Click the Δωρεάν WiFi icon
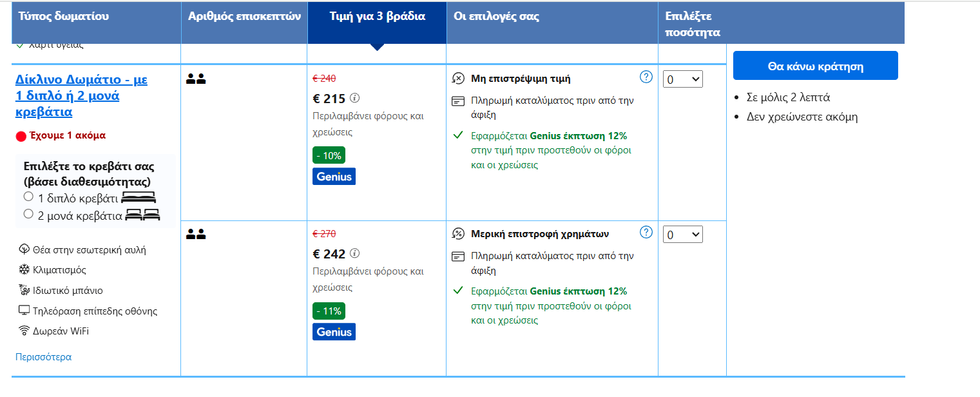The height and width of the screenshot is (397, 980). pos(24,331)
